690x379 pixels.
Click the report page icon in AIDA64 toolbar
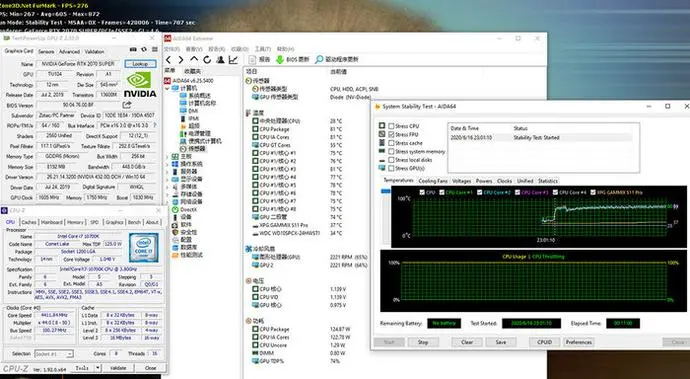tap(252, 59)
